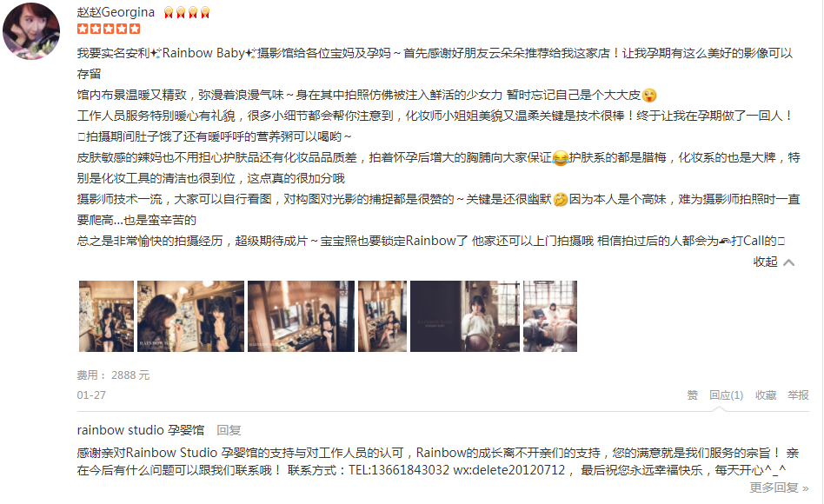824x504 pixels.
Task: Click 回复 next to rainbow studio
Action: (229, 430)
